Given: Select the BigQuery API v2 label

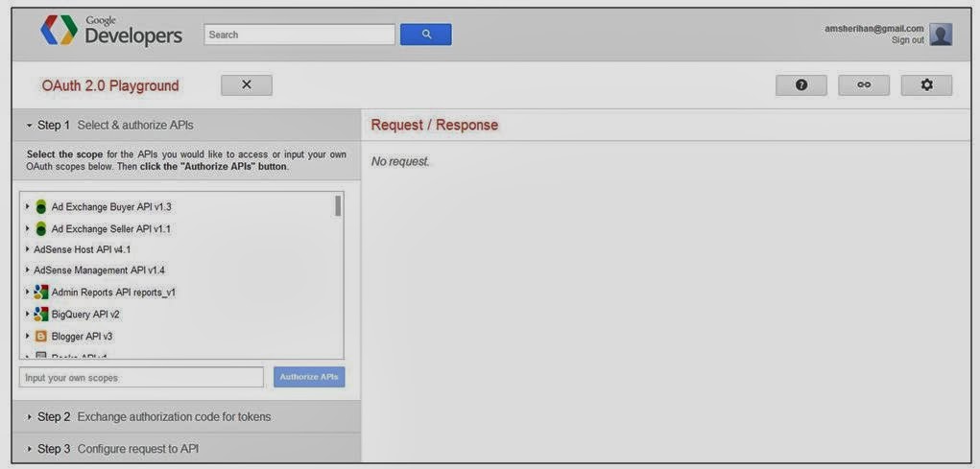Looking at the screenshot, I should 85,315.
